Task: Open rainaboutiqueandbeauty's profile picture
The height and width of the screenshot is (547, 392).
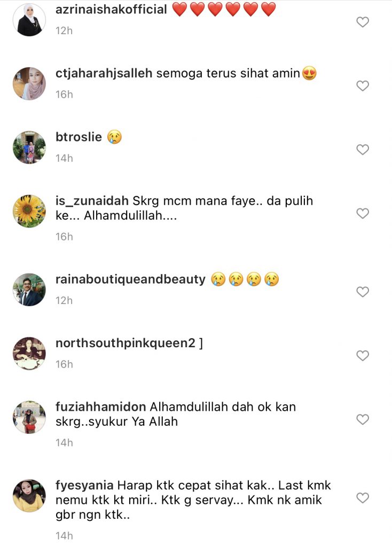Action: point(29,290)
